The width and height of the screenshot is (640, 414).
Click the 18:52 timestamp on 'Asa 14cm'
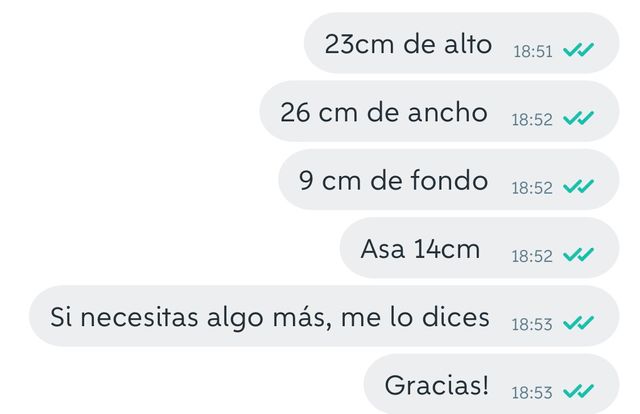(x=532, y=256)
